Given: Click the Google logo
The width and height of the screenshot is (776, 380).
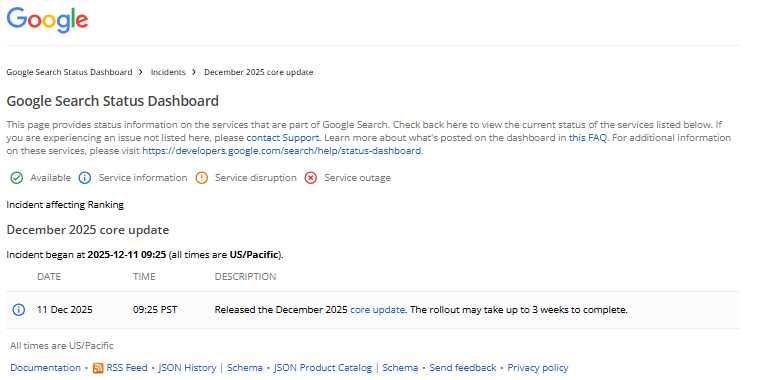Looking at the screenshot, I should click(x=48, y=20).
